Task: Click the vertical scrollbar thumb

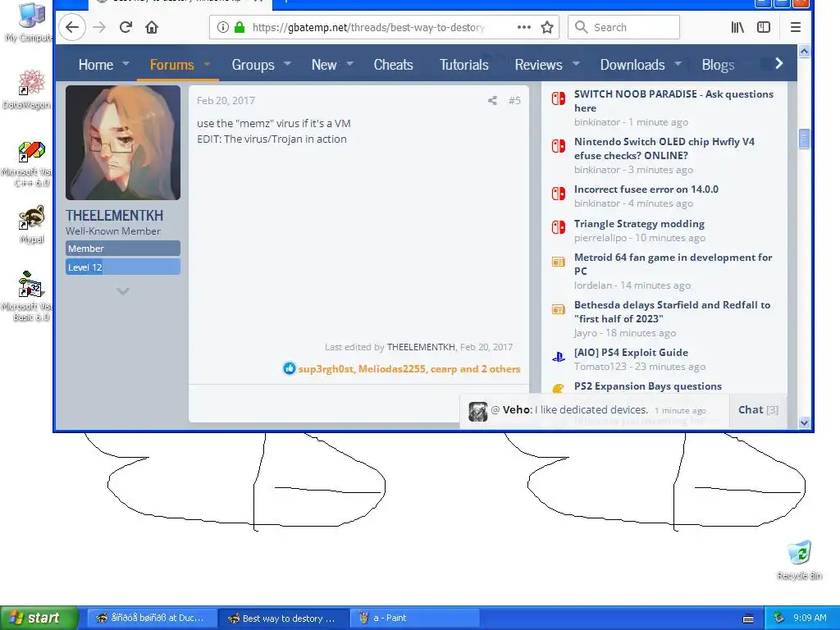Action: click(x=804, y=139)
